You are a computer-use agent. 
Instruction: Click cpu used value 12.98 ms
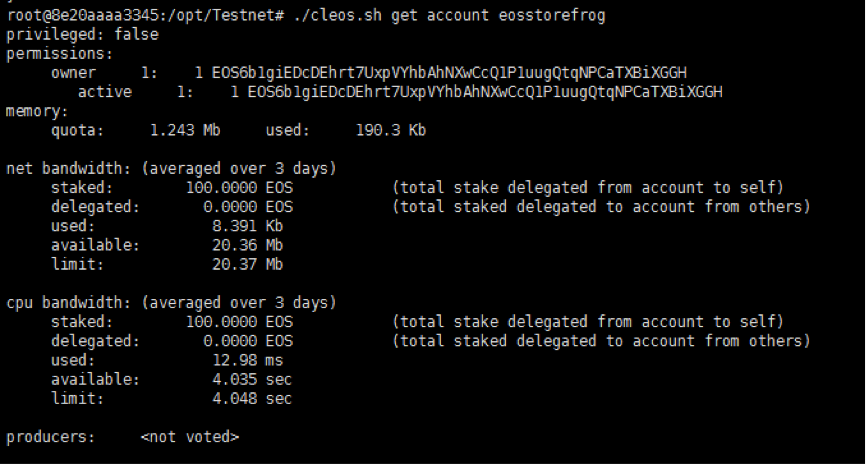click(x=248, y=361)
